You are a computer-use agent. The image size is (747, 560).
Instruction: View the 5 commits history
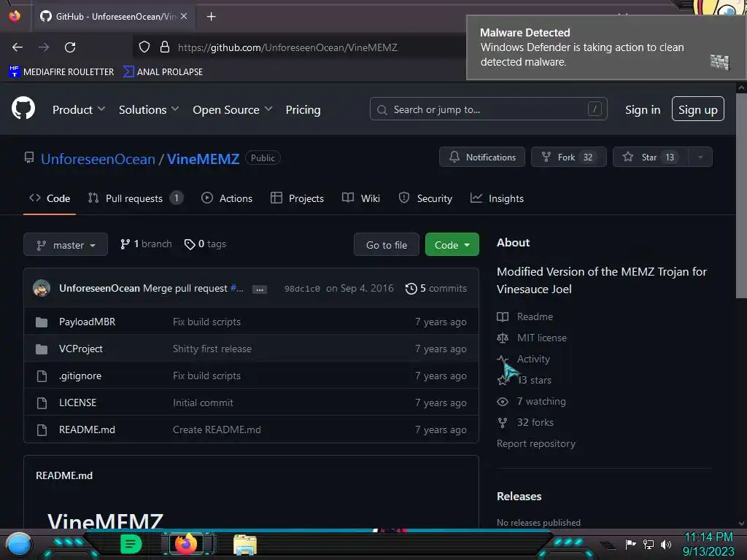click(436, 288)
